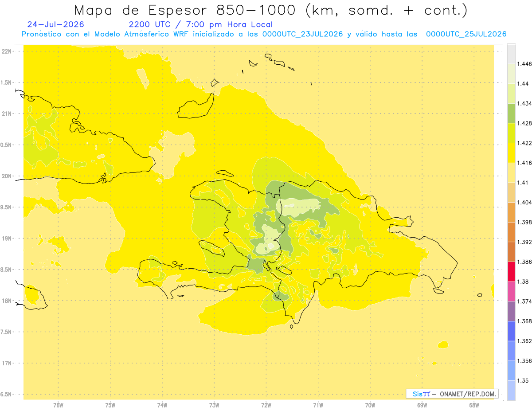
Task: Click the initialization time '0000UTC_23JUL2026'
Action: [x=303, y=34]
